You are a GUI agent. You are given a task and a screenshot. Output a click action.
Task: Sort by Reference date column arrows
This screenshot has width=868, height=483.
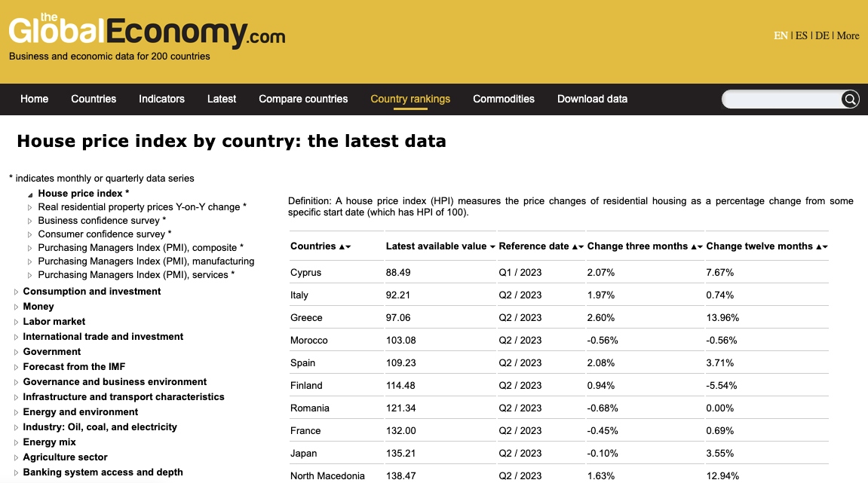(578, 247)
